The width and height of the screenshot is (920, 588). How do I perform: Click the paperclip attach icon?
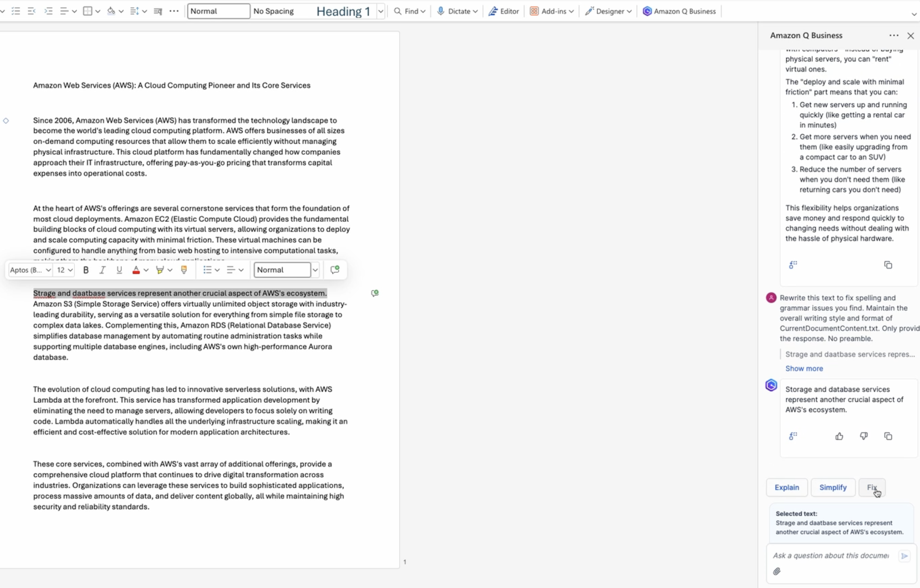[777, 571]
